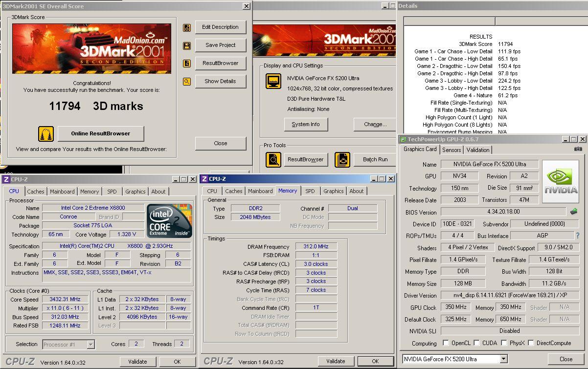Click the GPU Clock value 350 MHz
The width and height of the screenshot is (588, 369).
[x=456, y=307]
